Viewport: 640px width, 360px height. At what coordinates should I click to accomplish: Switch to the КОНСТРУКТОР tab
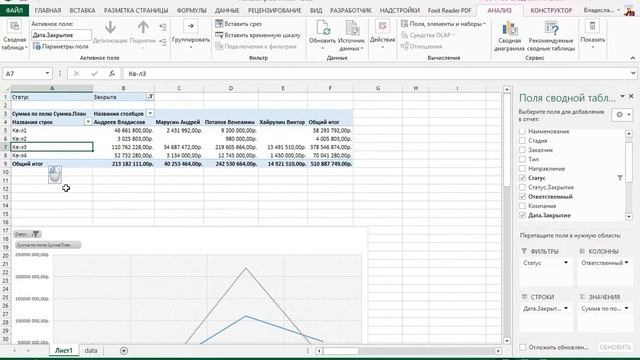[551, 10]
